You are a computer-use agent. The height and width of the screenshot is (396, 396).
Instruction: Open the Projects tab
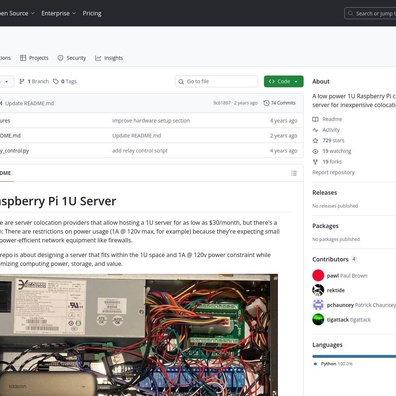click(x=34, y=58)
